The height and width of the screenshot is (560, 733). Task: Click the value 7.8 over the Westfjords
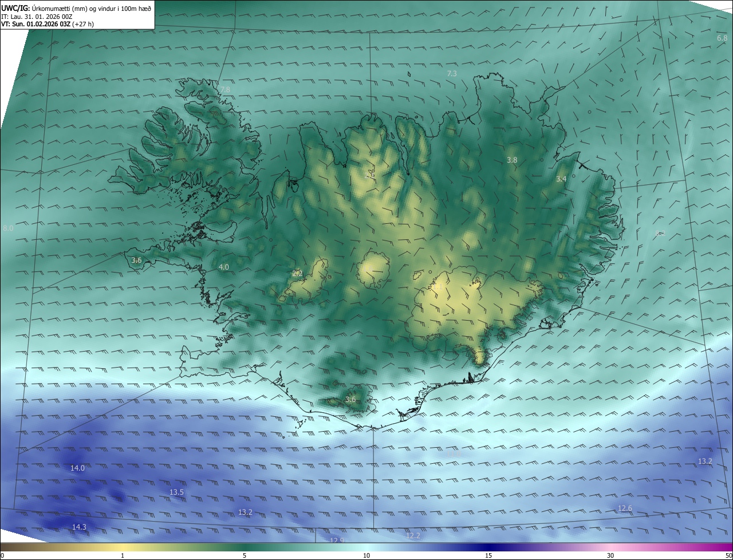pos(225,90)
